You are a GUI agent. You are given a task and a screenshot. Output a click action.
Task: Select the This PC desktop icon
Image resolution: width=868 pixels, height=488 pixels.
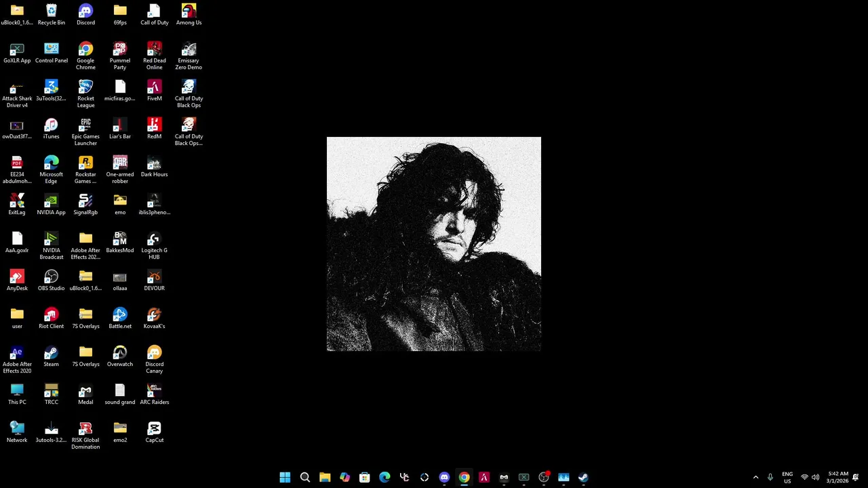click(x=17, y=394)
